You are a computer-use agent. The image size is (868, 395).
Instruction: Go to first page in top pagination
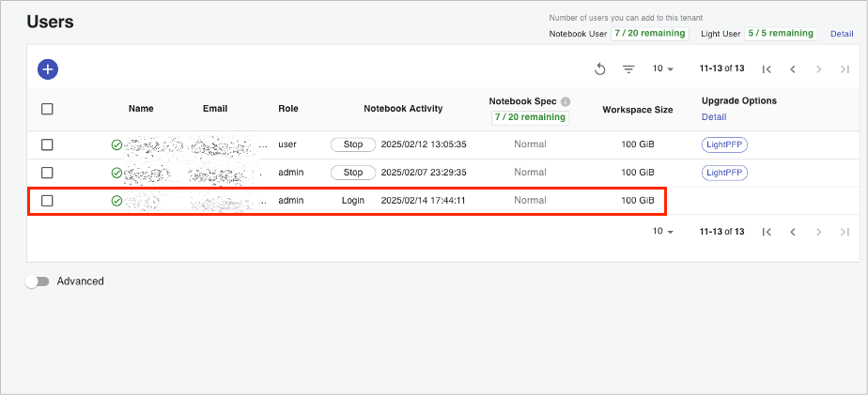(x=767, y=69)
